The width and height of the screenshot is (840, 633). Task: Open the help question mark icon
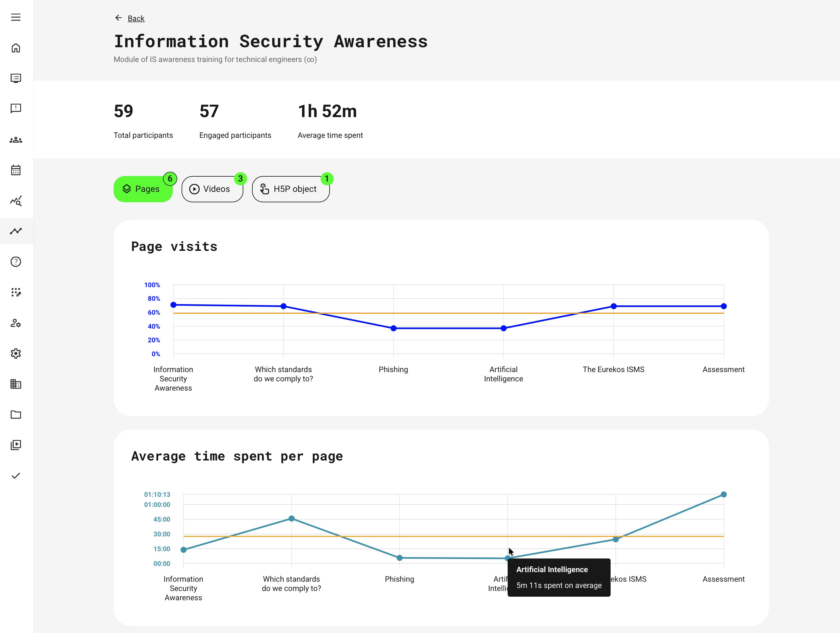(16, 262)
